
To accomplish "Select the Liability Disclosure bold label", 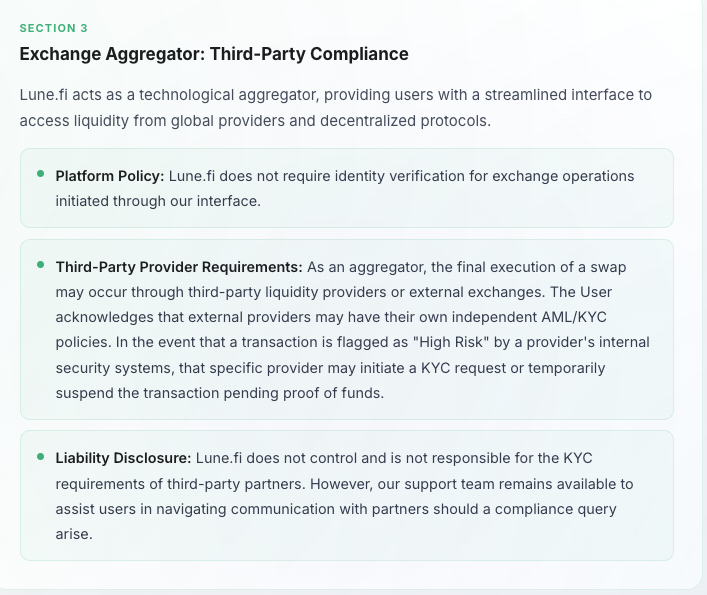I will click(x=124, y=458).
